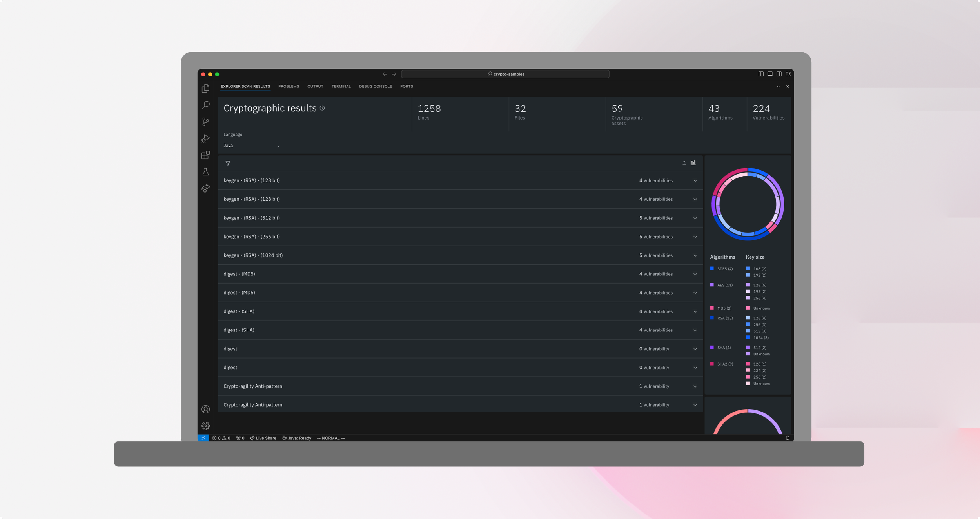Image resolution: width=980 pixels, height=519 pixels.
Task: Click the crypto-samples search field in title bar
Action: [x=505, y=74]
